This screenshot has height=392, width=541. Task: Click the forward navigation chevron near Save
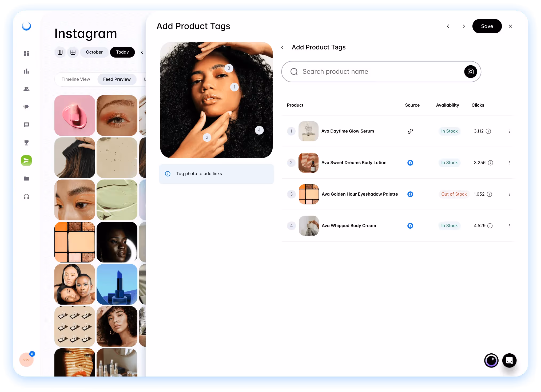tap(464, 26)
